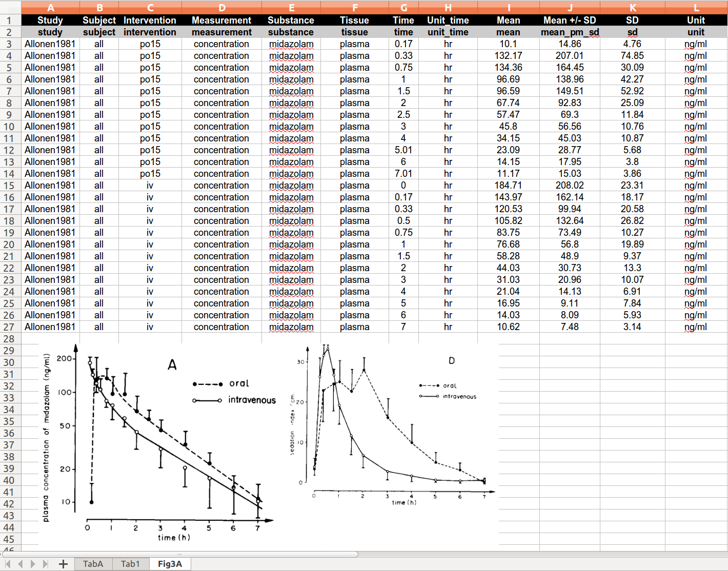Click the mean value 10.62 cell
This screenshot has width=728, height=571.
pos(509,327)
